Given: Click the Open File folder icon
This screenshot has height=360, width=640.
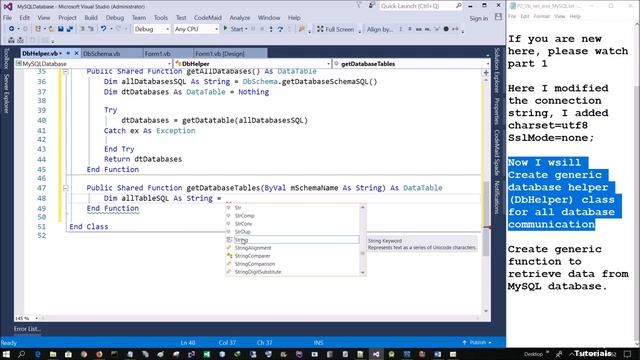Looking at the screenshot, I should [52, 29].
